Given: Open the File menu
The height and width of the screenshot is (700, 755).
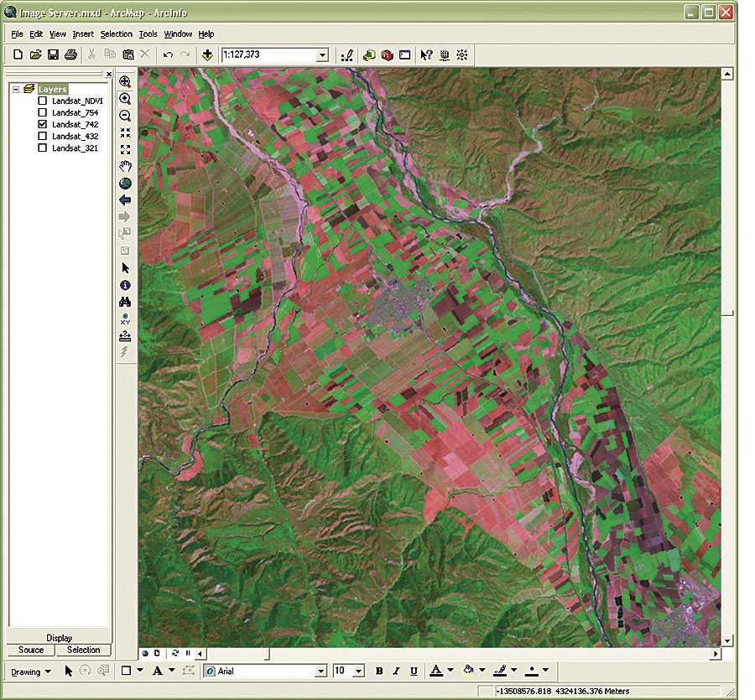Looking at the screenshot, I should point(17,34).
